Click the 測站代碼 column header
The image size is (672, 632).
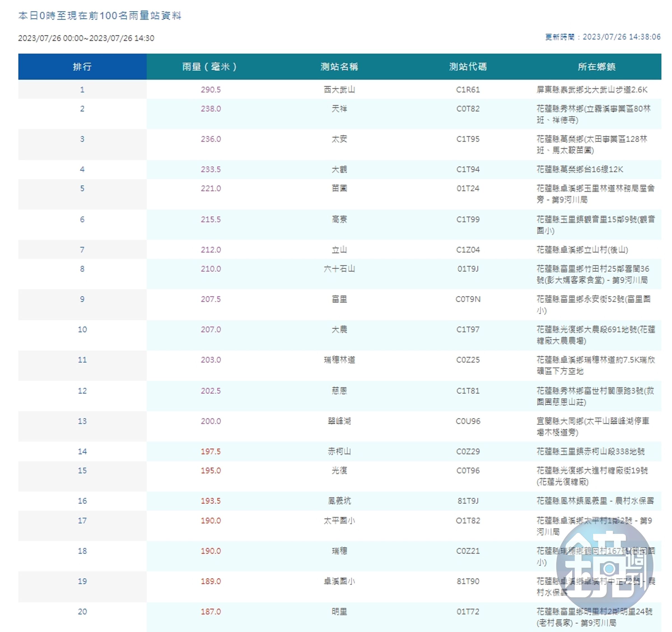[x=468, y=67]
